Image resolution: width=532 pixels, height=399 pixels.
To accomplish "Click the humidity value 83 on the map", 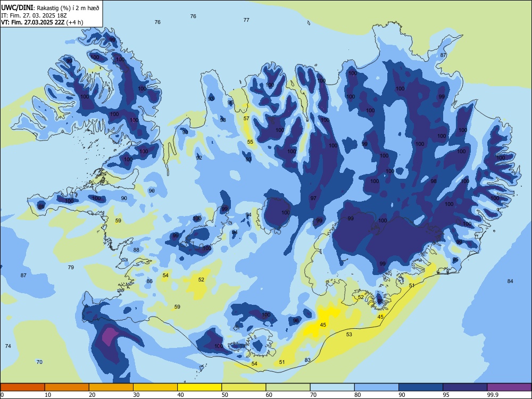I will tap(307, 360).
